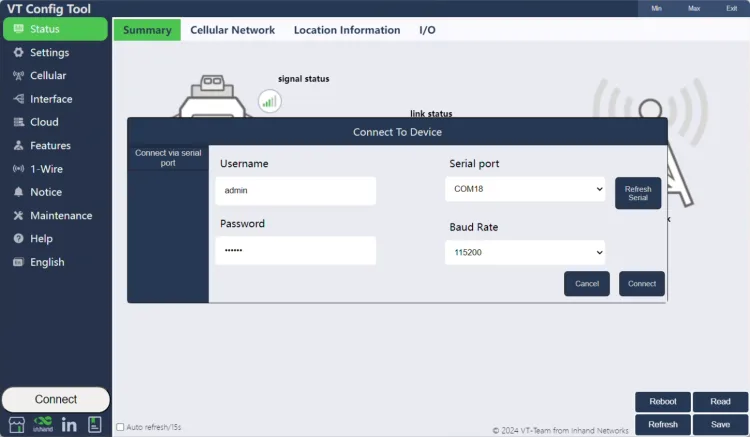Screen dimensions: 750x437
Task: Click the Save button
Action: tap(720, 425)
